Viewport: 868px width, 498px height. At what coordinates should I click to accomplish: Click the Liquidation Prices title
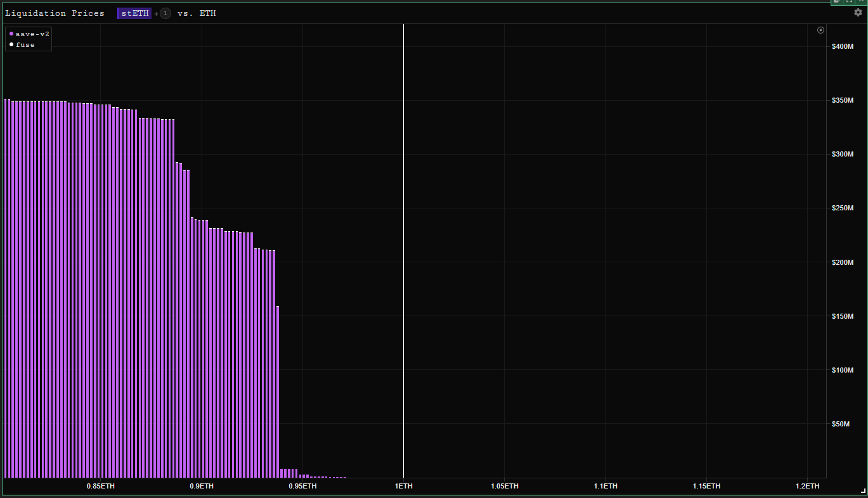[x=55, y=13]
